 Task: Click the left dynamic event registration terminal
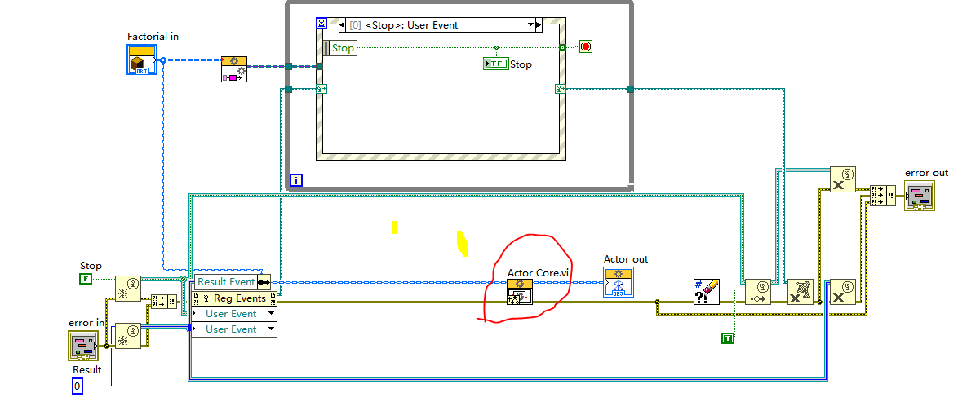click(x=321, y=88)
